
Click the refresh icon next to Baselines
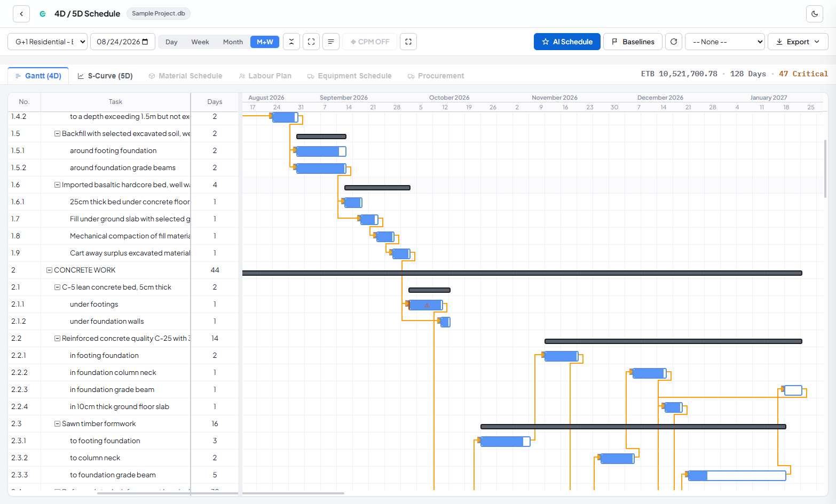coord(674,42)
